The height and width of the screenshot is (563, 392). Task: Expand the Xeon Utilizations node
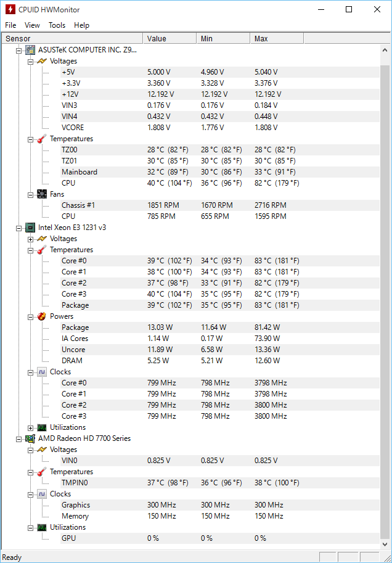click(31, 428)
